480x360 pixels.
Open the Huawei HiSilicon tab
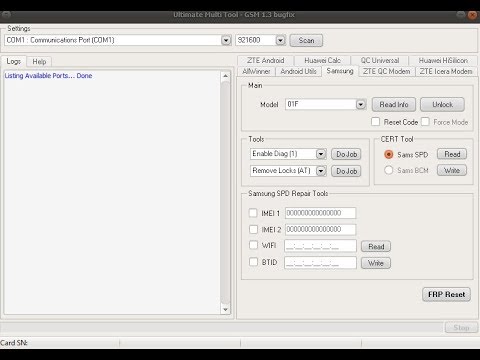click(443, 60)
